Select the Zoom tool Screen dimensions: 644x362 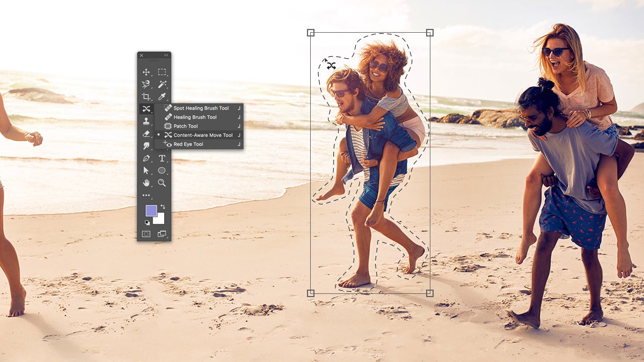point(162,181)
